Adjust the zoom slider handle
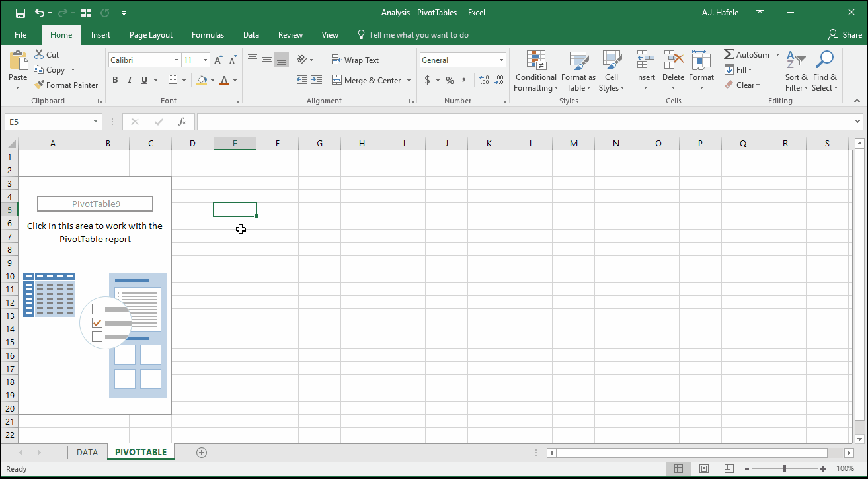 [x=785, y=469]
